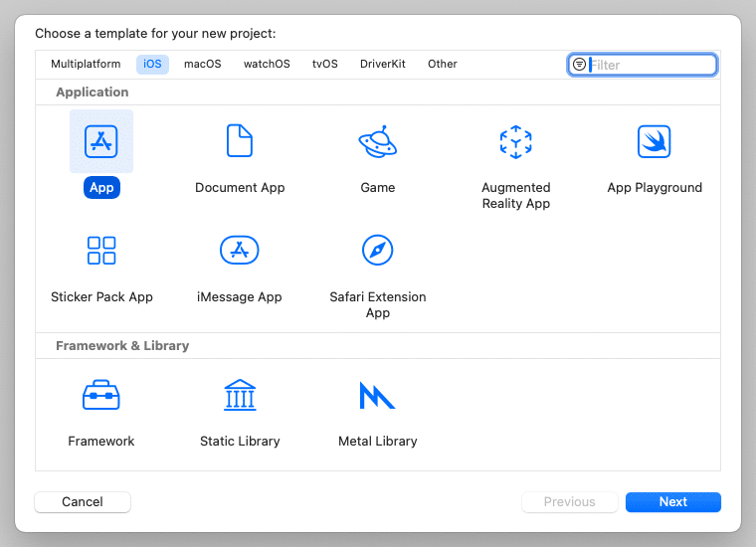This screenshot has height=547, width=756.
Task: Click the 'App' label text
Action: (101, 188)
